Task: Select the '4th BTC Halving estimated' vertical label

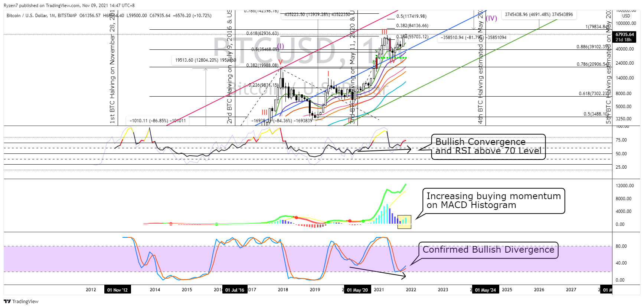Action: point(480,67)
